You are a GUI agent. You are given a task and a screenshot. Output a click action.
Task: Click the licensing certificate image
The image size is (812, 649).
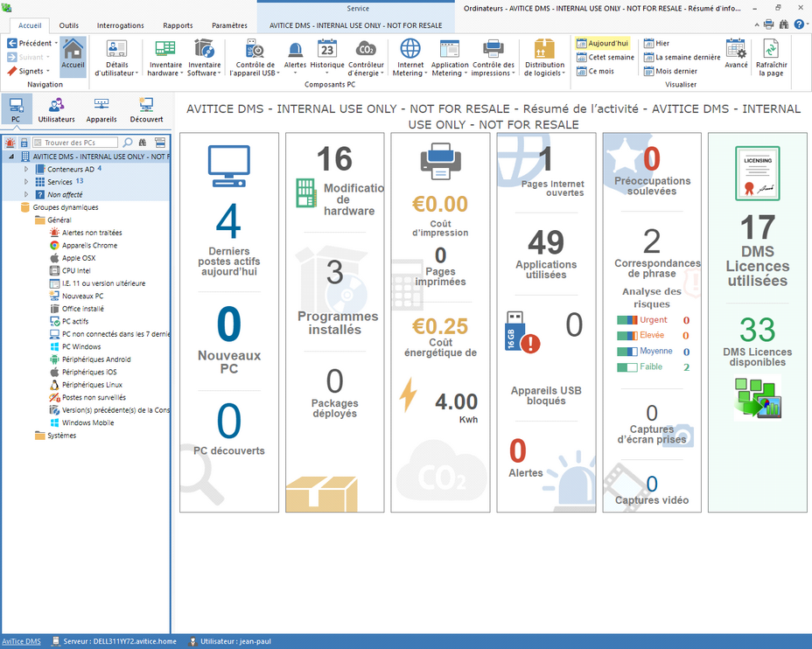(x=757, y=173)
